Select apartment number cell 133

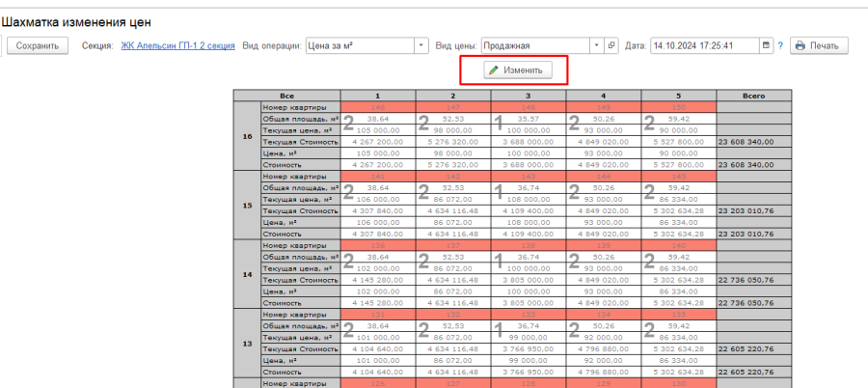(529, 315)
